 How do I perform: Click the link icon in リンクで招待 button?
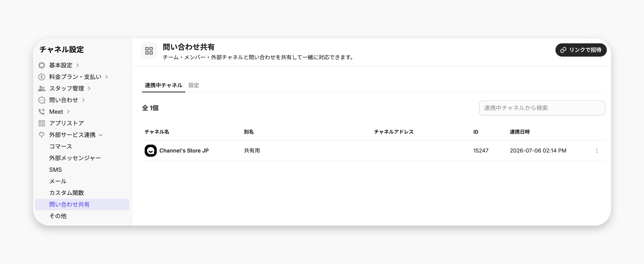[x=563, y=50]
